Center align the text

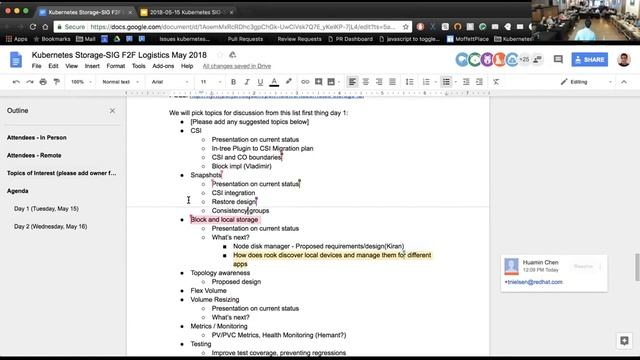[x=366, y=82]
